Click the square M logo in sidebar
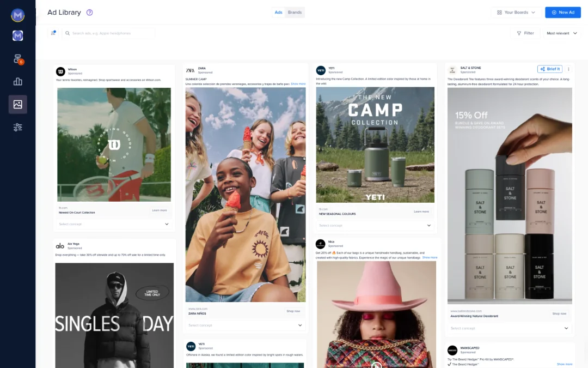 17,35
